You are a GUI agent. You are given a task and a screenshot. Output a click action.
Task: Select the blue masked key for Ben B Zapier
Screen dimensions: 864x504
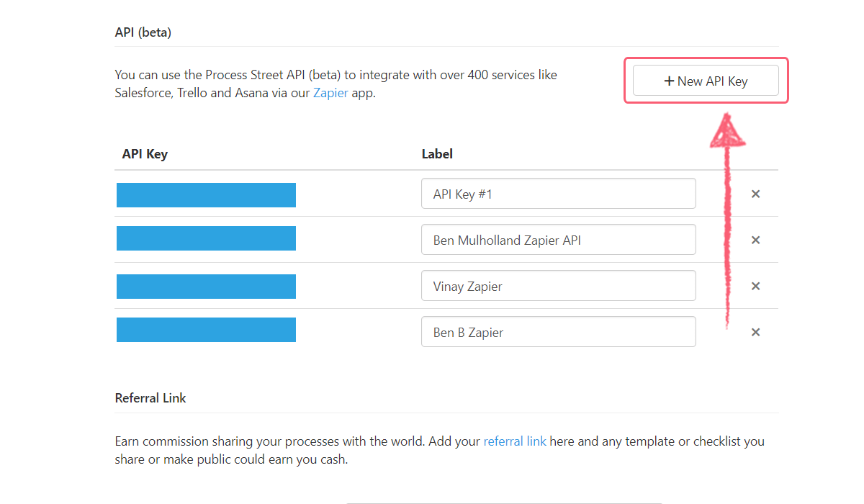tap(206, 330)
